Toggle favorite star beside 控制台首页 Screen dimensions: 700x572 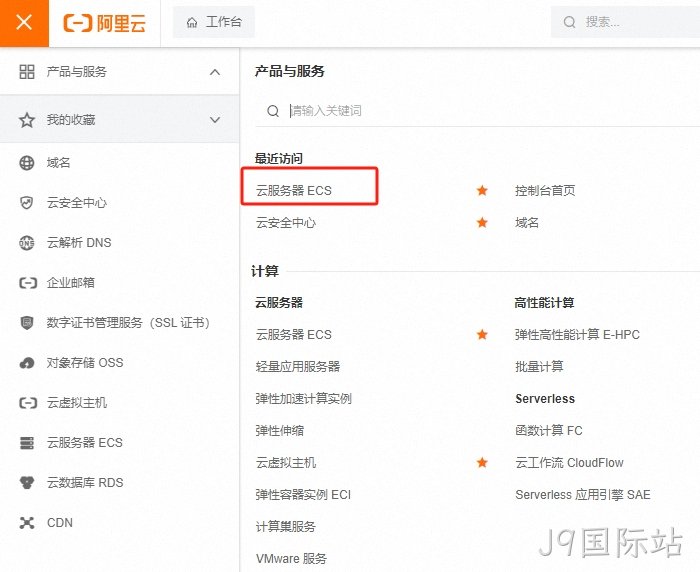point(482,191)
